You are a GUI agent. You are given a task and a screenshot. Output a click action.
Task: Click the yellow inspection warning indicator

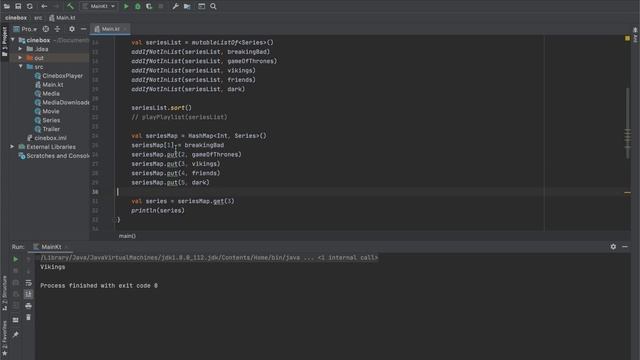click(x=627, y=38)
